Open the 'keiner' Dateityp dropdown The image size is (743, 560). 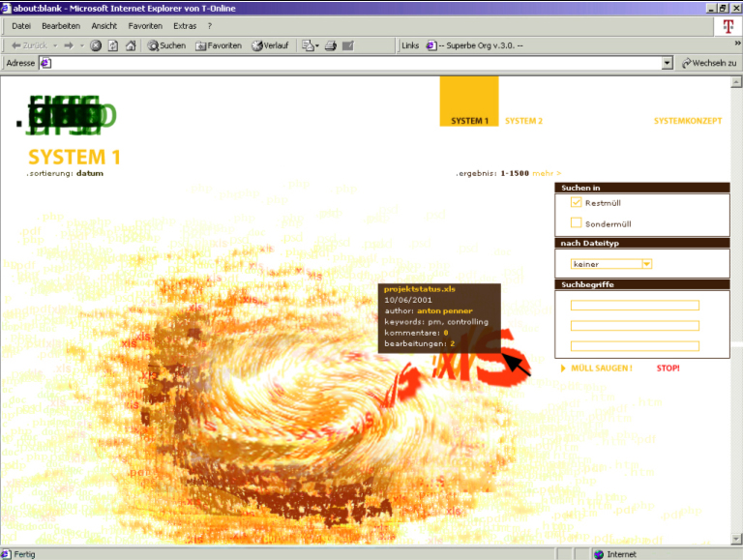tap(646, 263)
